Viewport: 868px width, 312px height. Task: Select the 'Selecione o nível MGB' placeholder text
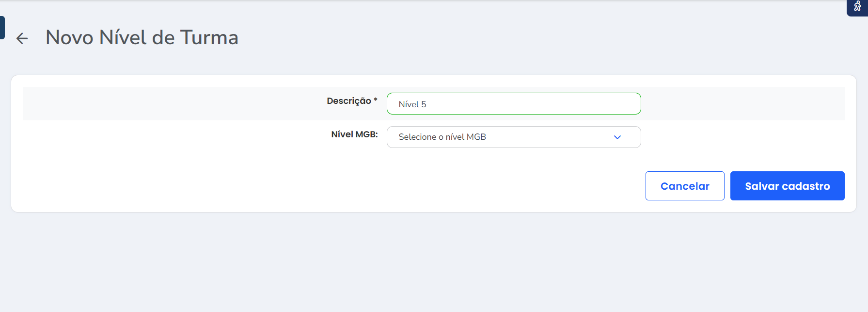[442, 137]
